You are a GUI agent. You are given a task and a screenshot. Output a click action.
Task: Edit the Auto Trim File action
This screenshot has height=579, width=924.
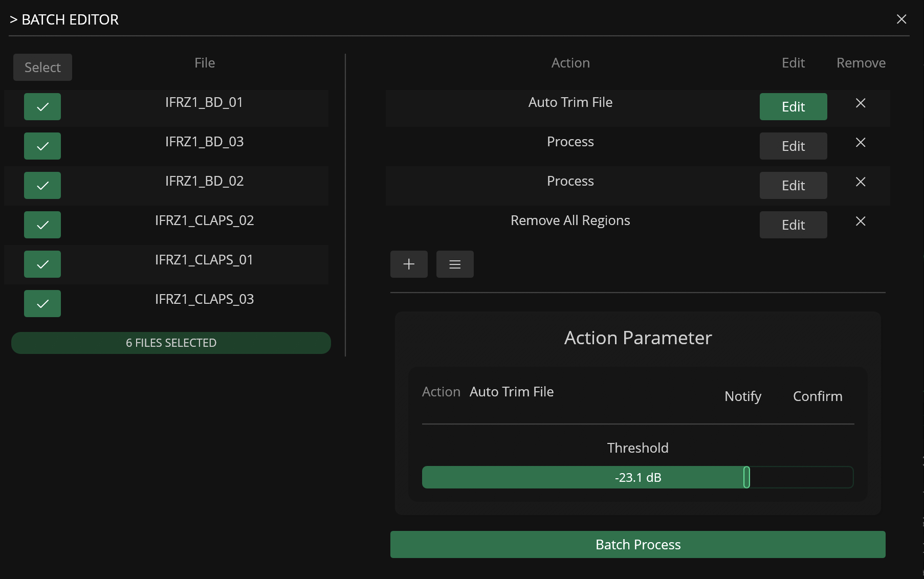793,106
